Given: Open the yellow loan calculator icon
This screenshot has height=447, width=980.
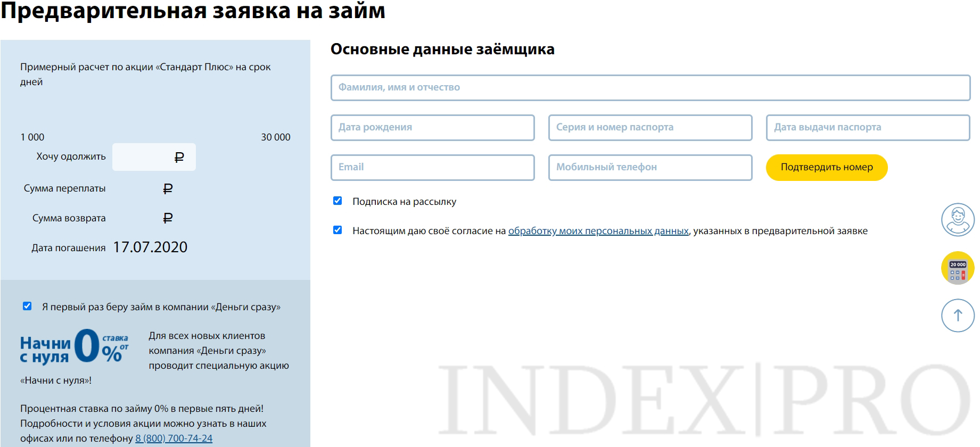Looking at the screenshot, I should click(958, 268).
